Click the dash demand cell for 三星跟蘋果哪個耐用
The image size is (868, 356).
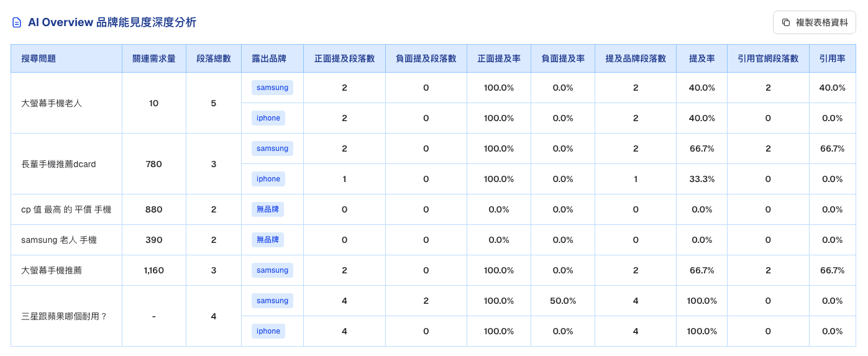point(154,316)
